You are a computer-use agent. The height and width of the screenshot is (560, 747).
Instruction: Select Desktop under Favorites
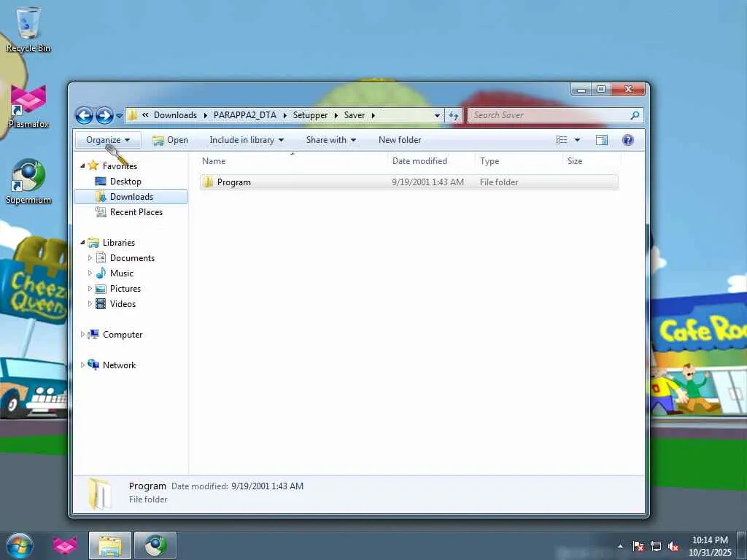tap(125, 182)
